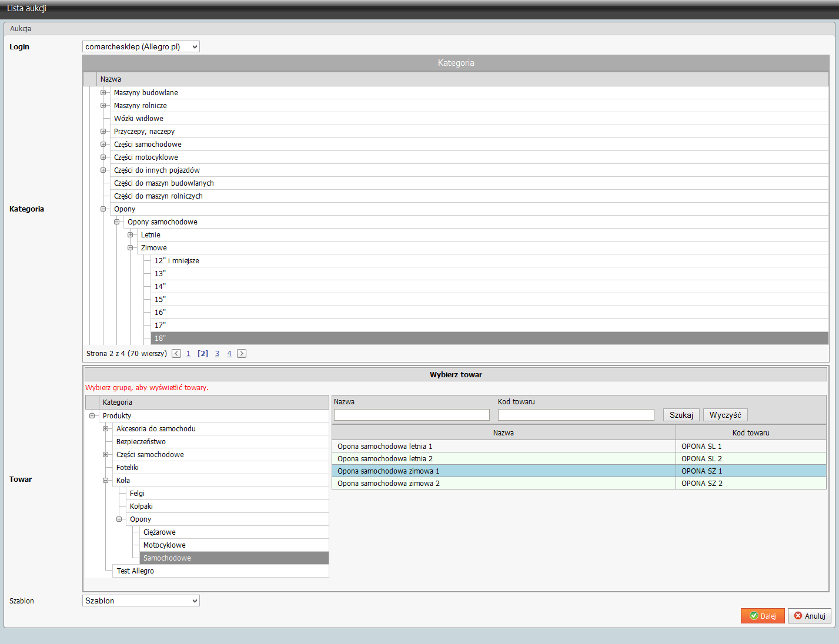
Task: Select Wózki widłowe category row
Action: tap(470, 118)
